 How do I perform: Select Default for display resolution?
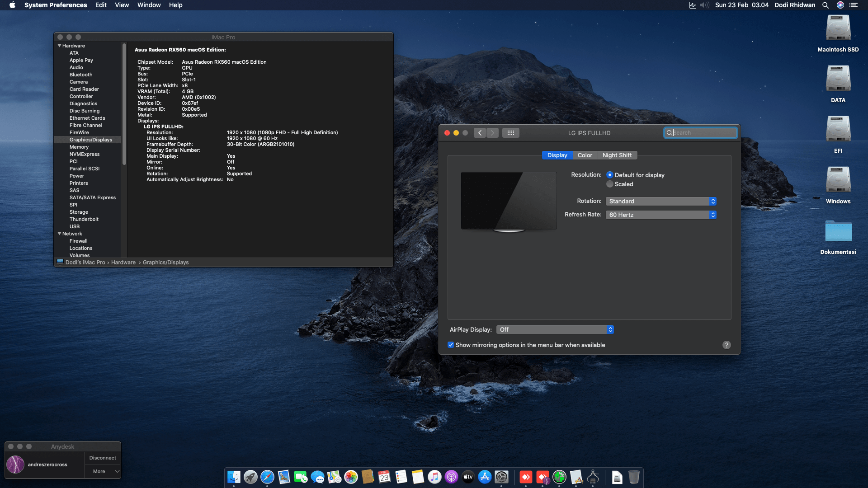pos(610,175)
